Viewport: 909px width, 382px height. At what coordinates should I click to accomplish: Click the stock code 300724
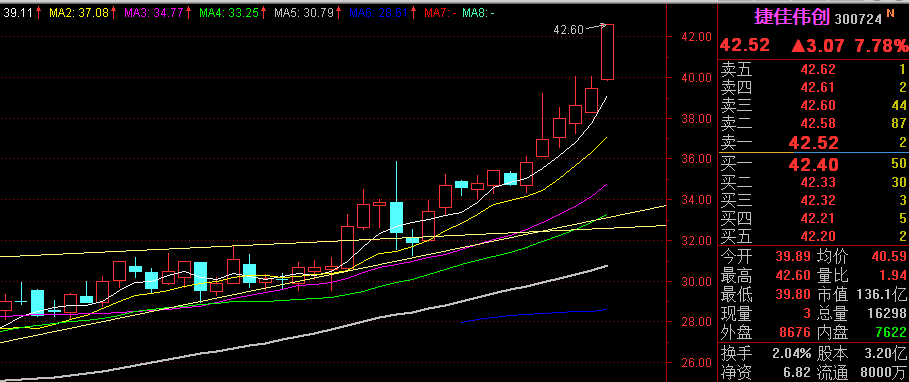coord(858,19)
